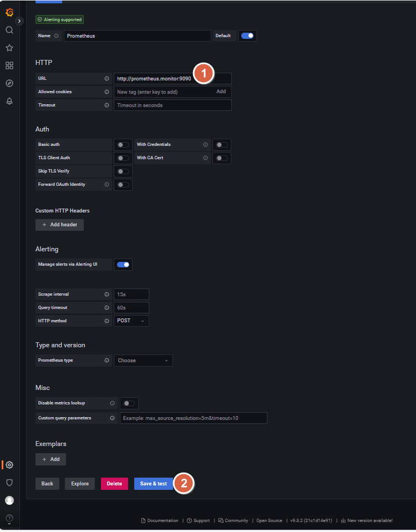This screenshot has height=532, width=416.
Task: Open the Dashboards grid icon
Action: (9, 65)
